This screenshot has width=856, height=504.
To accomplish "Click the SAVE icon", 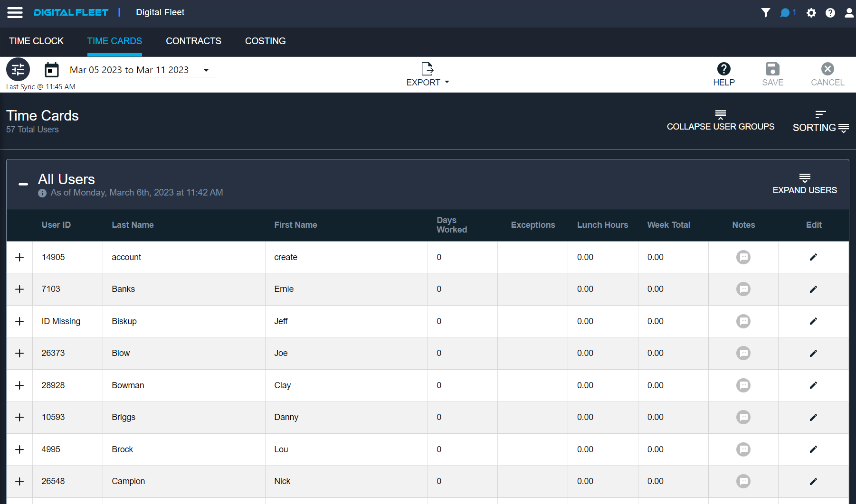I will pyautogui.click(x=772, y=69).
